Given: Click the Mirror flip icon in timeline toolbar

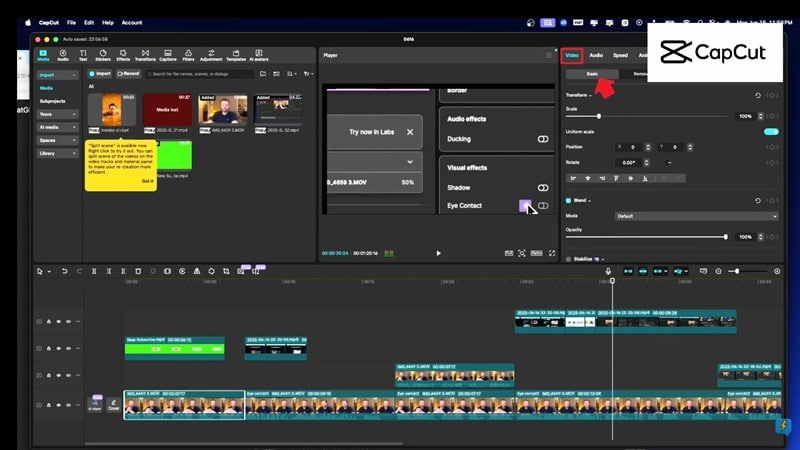Looking at the screenshot, I should pos(197,271).
